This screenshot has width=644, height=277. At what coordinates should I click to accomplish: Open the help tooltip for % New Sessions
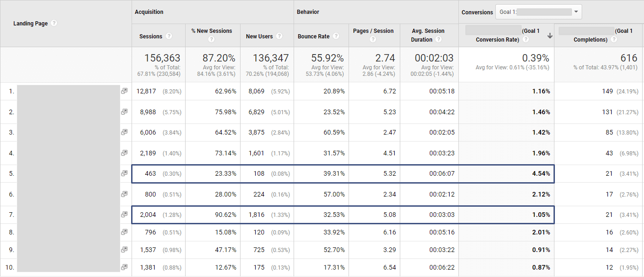[211, 40]
